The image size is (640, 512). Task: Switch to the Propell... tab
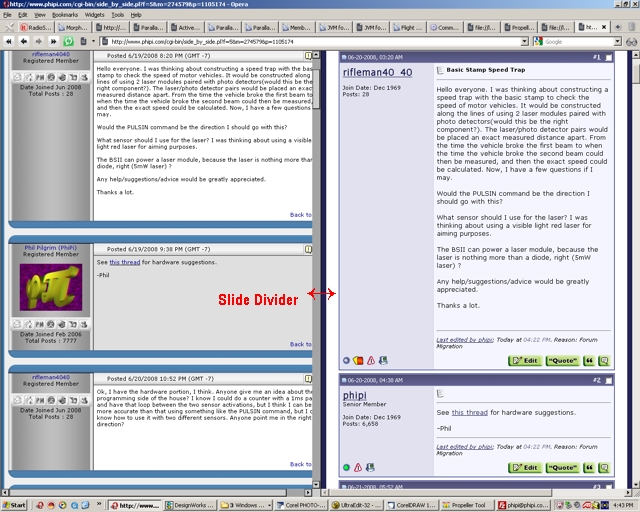tap(519, 27)
